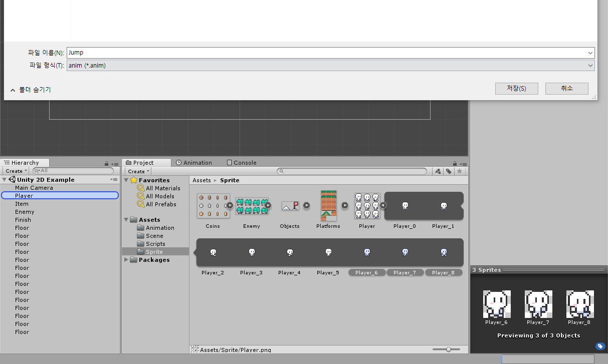Select Main Camera in the Hierarchy
The height and width of the screenshot is (364, 608).
point(34,188)
